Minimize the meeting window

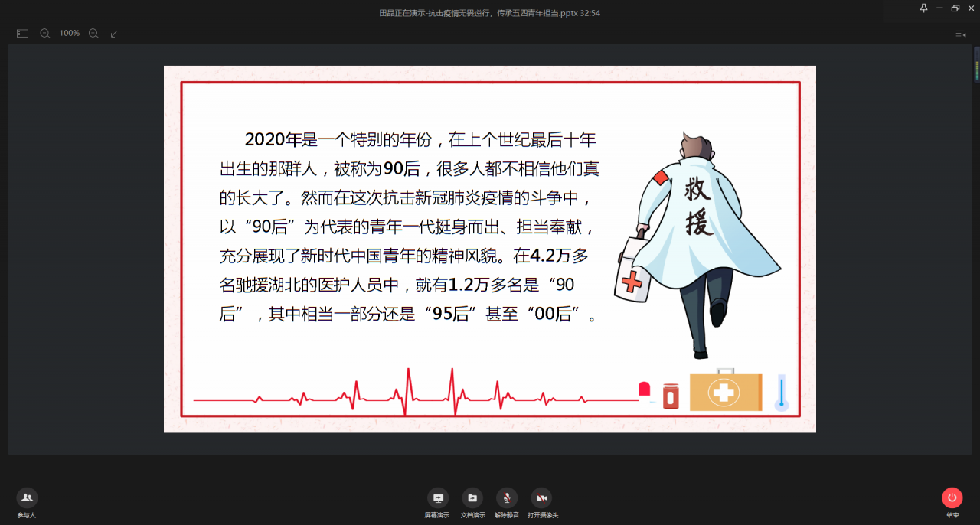(x=939, y=8)
